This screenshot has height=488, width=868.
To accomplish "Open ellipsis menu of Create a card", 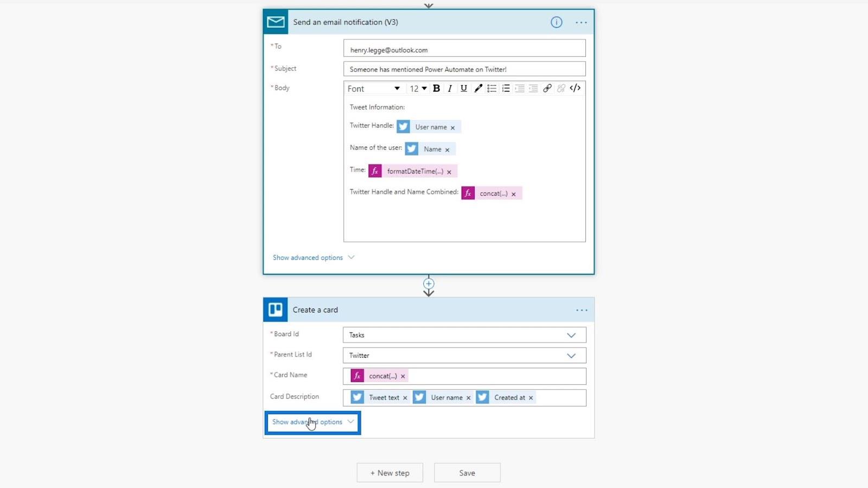I will point(582,310).
